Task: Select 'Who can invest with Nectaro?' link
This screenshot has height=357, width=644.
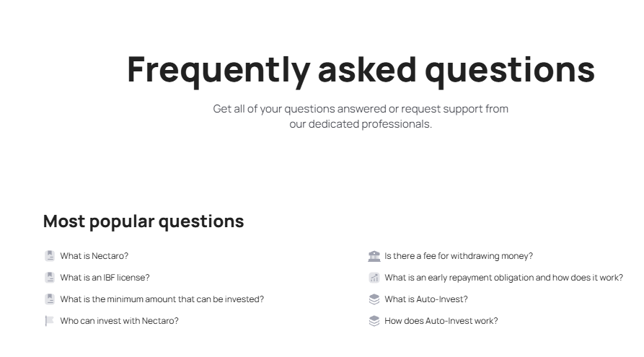Action: click(x=119, y=321)
